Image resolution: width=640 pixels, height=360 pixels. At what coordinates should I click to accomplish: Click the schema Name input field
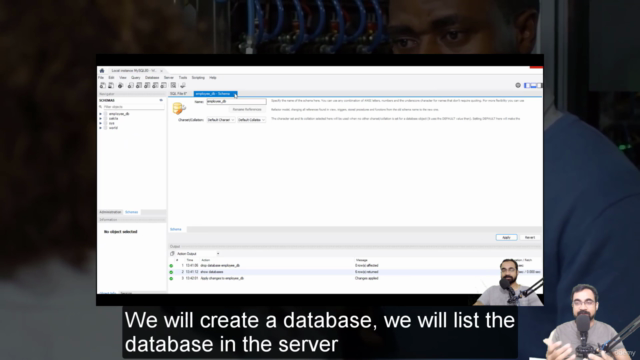tap(236, 101)
